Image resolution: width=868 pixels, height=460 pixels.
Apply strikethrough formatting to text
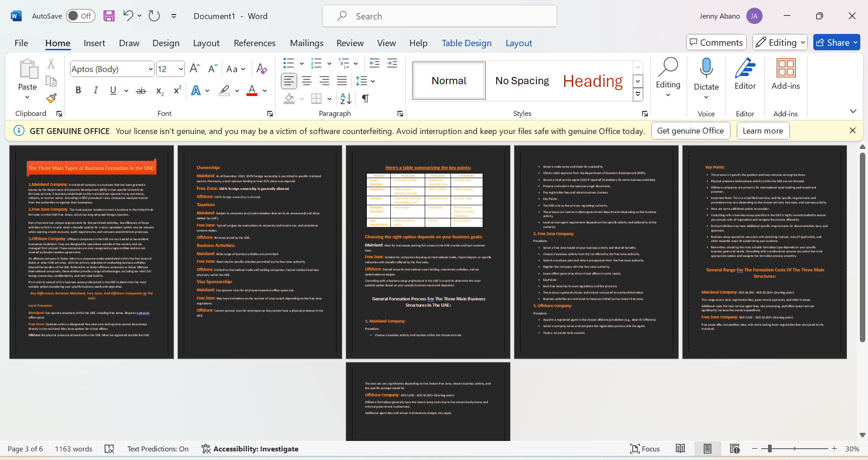coord(141,91)
